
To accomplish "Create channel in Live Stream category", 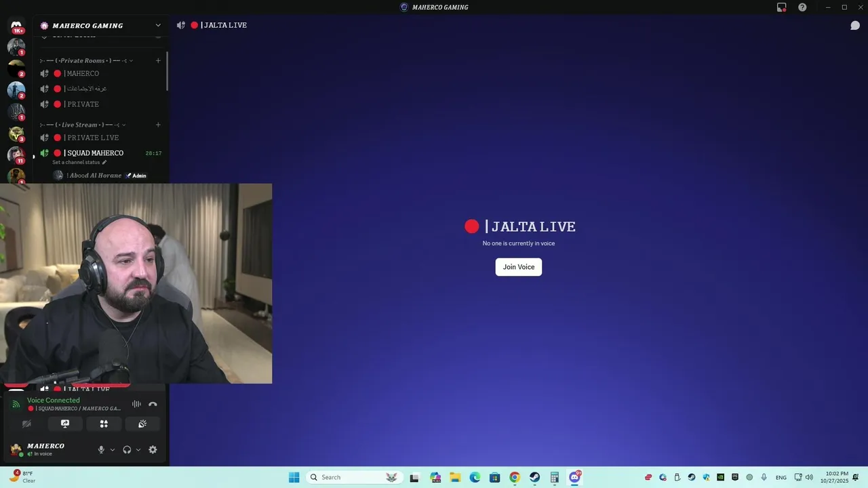I will pos(158,125).
